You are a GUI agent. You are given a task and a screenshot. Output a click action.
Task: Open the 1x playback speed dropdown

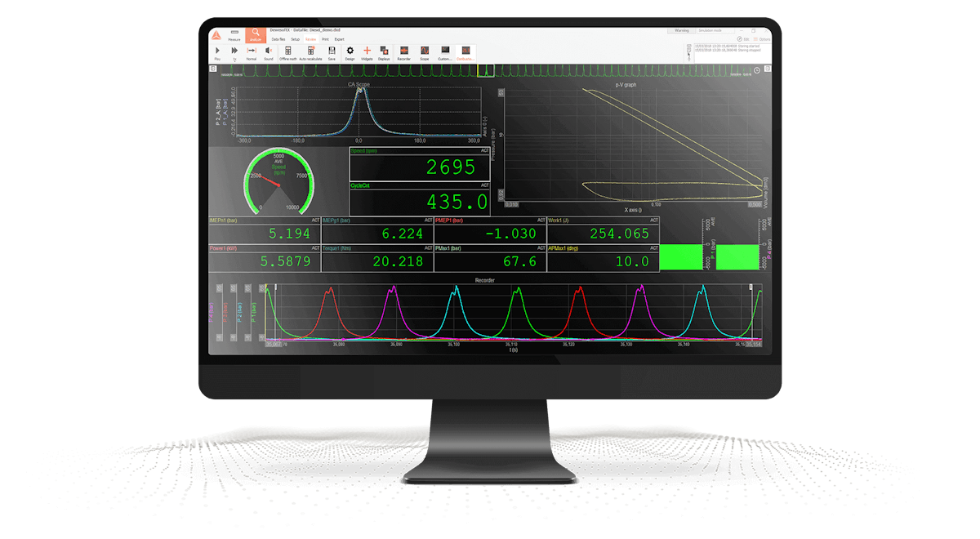point(234,53)
